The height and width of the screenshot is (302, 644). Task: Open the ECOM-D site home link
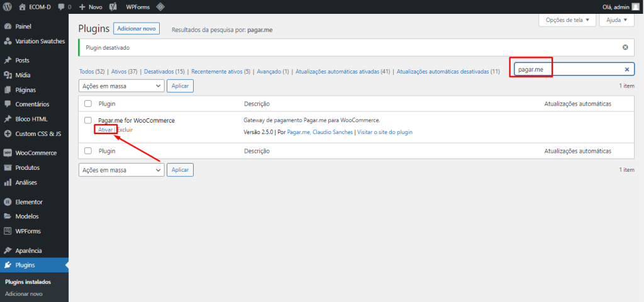35,7
